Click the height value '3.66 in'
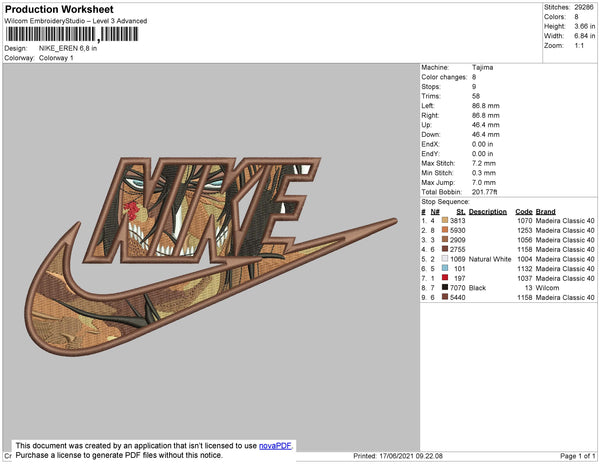This screenshot has height=464, width=600. coord(584,26)
